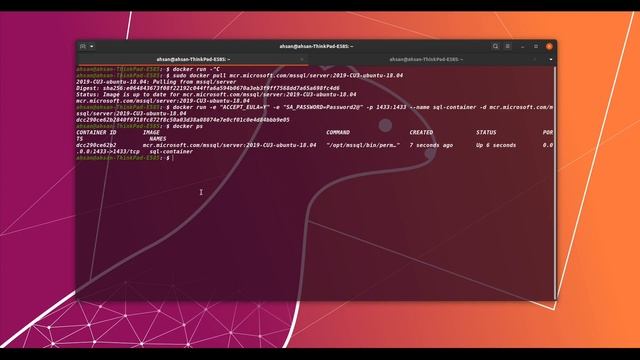Click the long container hash output line
Viewport: 640px width, 360px height.
tap(183, 120)
